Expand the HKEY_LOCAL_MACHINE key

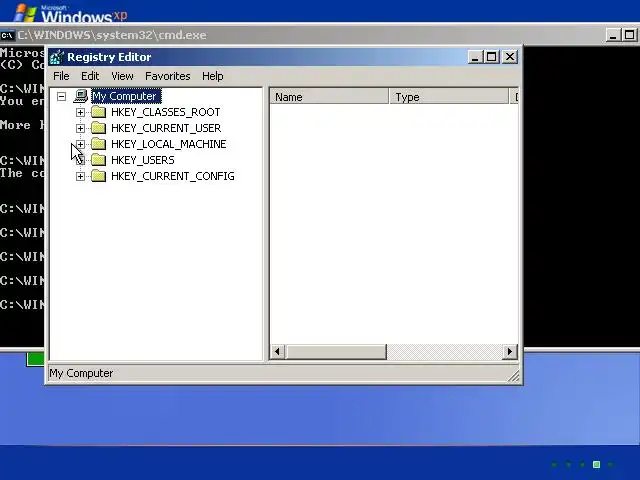click(x=80, y=144)
